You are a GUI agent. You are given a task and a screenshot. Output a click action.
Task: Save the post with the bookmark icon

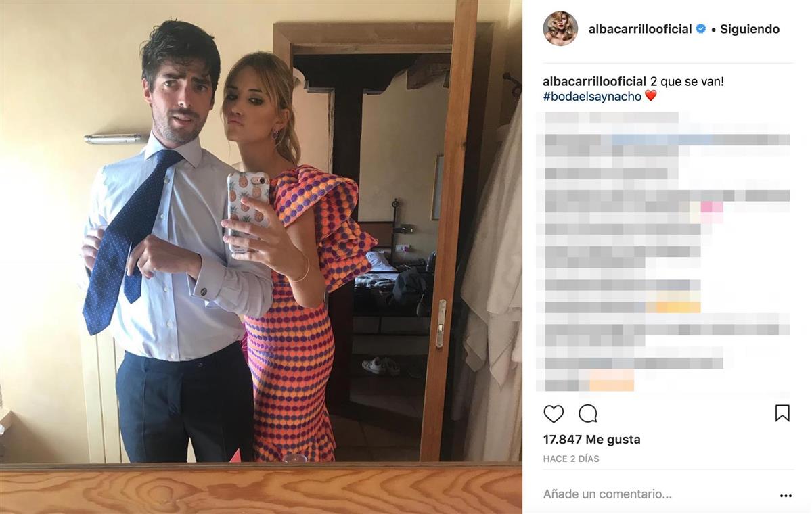[x=782, y=413]
